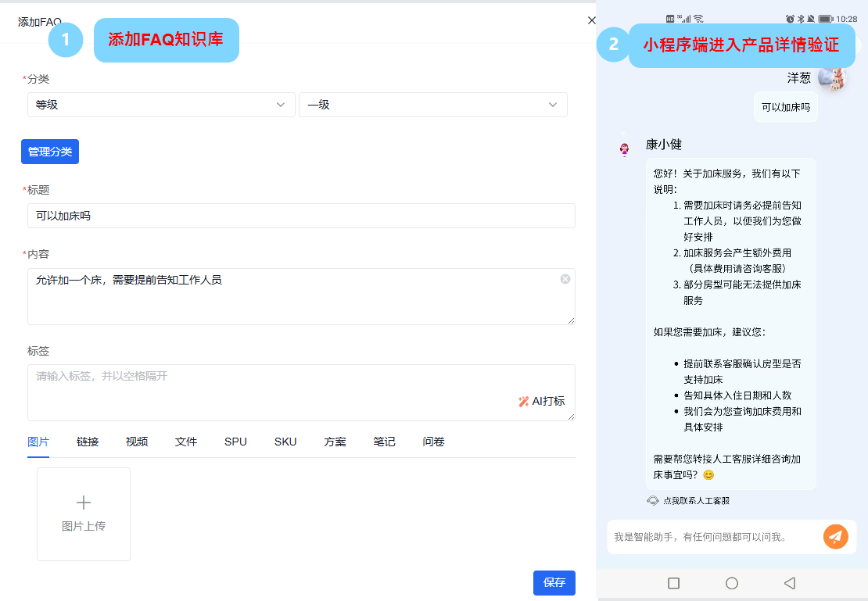Switch to the 链接 tab
The height and width of the screenshot is (601, 868).
(x=88, y=442)
